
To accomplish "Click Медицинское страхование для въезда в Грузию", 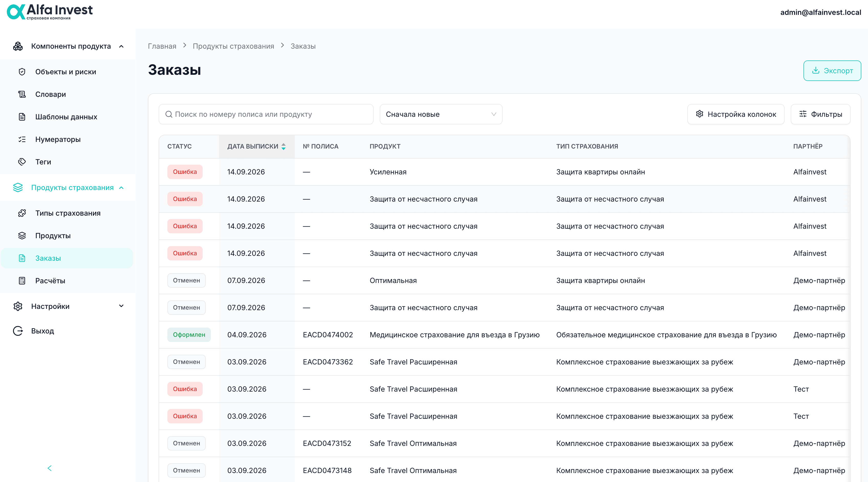I will [454, 335].
